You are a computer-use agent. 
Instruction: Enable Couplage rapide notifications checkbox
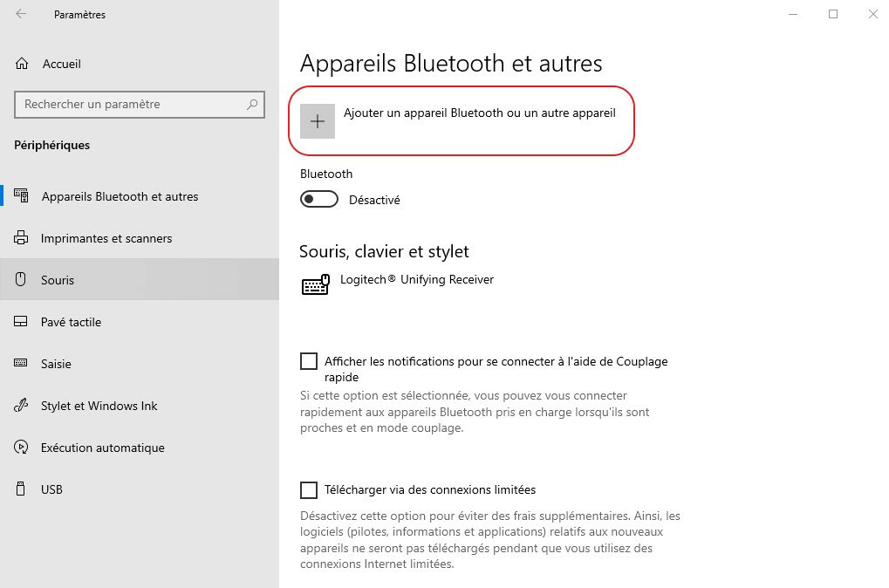click(309, 361)
